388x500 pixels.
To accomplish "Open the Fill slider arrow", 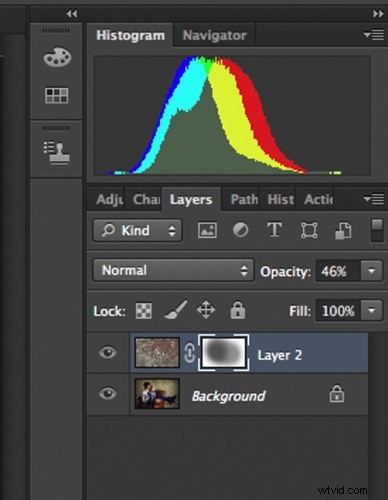I will click(371, 311).
